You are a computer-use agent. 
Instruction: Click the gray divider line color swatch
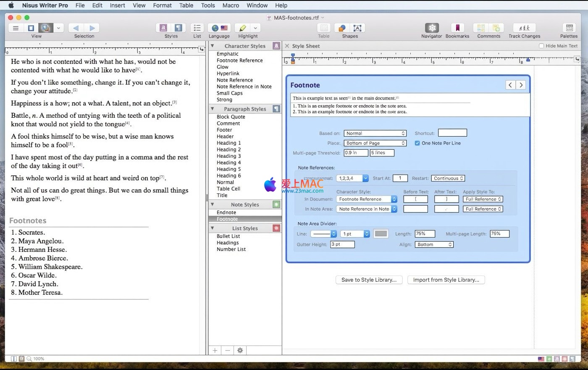click(381, 234)
